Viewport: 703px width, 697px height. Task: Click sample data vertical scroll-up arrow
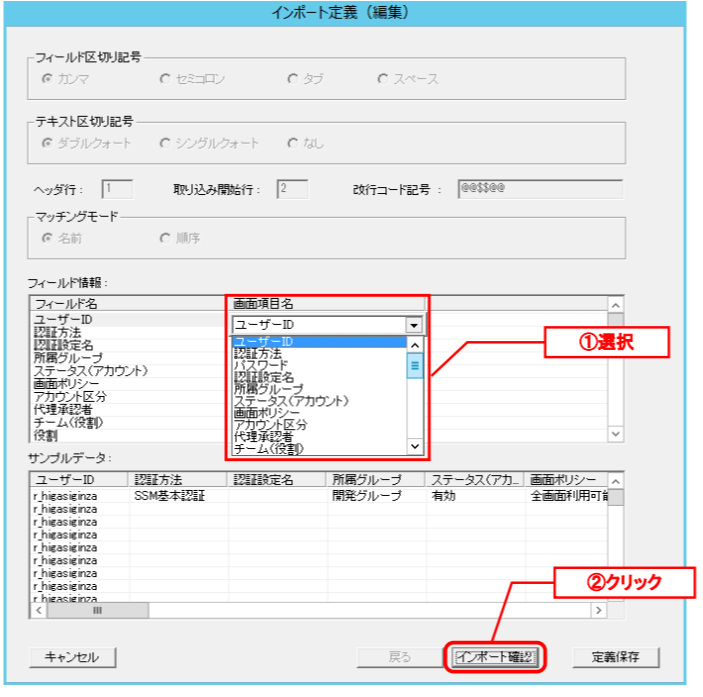(x=616, y=481)
